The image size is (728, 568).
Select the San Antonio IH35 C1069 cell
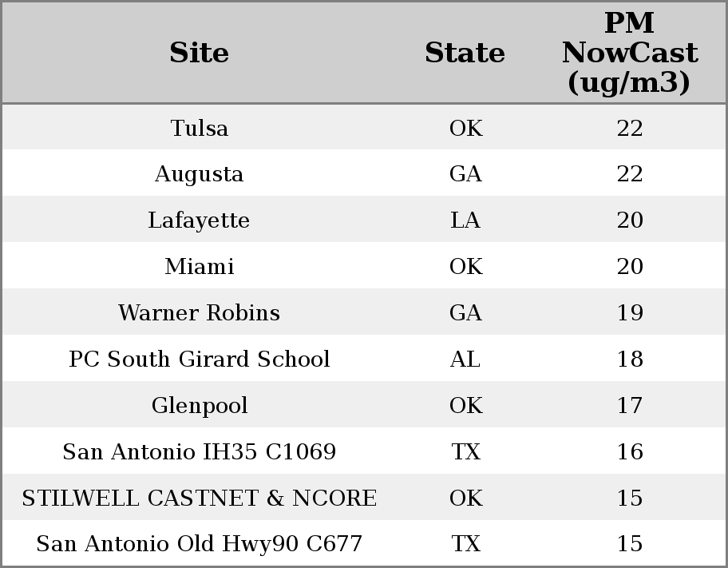pos(200,451)
